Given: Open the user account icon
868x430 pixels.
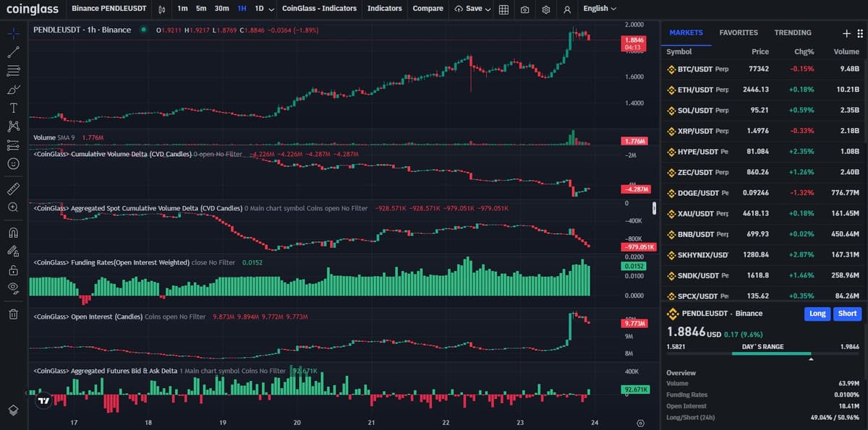Looking at the screenshot, I should [x=567, y=9].
